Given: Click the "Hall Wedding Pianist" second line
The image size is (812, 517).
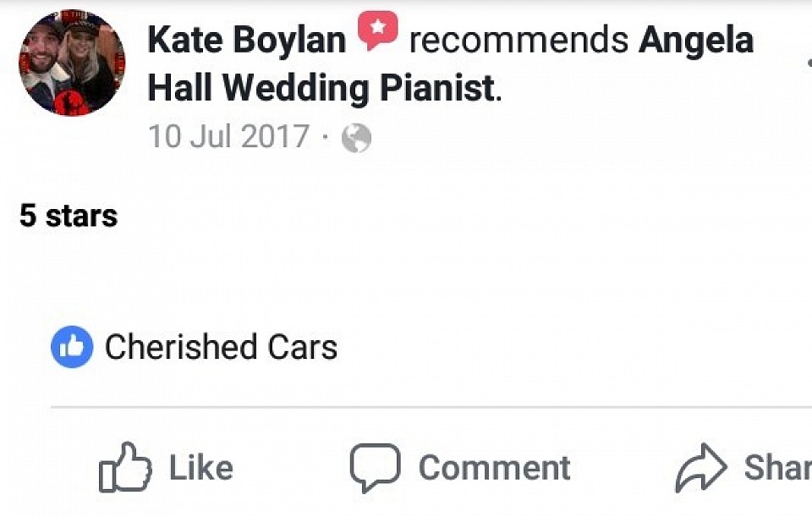Looking at the screenshot, I should pyautogui.click(x=321, y=88).
